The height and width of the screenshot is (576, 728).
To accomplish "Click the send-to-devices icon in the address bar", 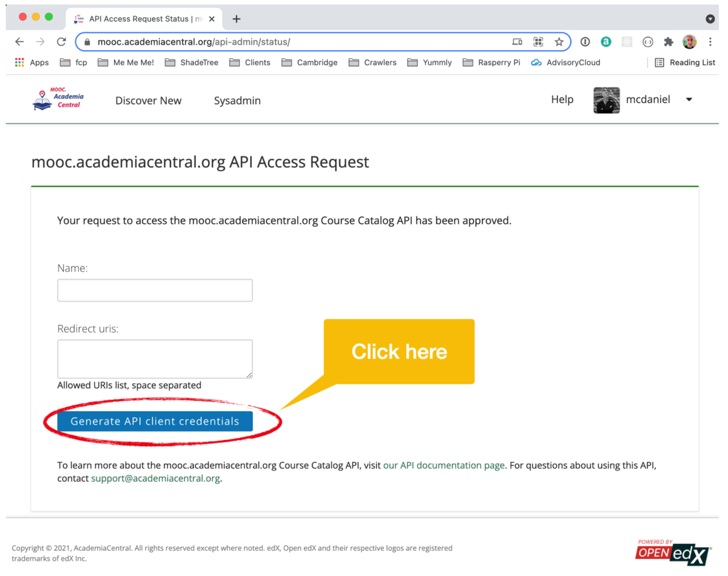I will pos(517,41).
